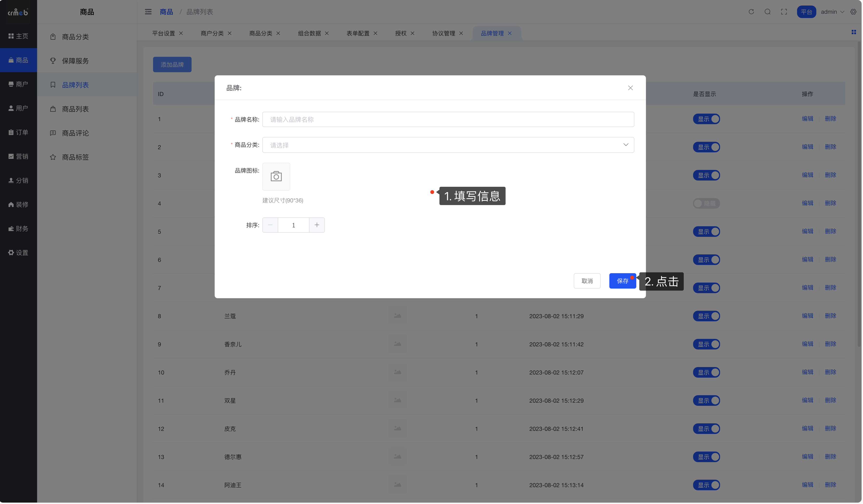This screenshot has width=863, height=504.
Task: Click the blue 保存 button
Action: coord(622,281)
